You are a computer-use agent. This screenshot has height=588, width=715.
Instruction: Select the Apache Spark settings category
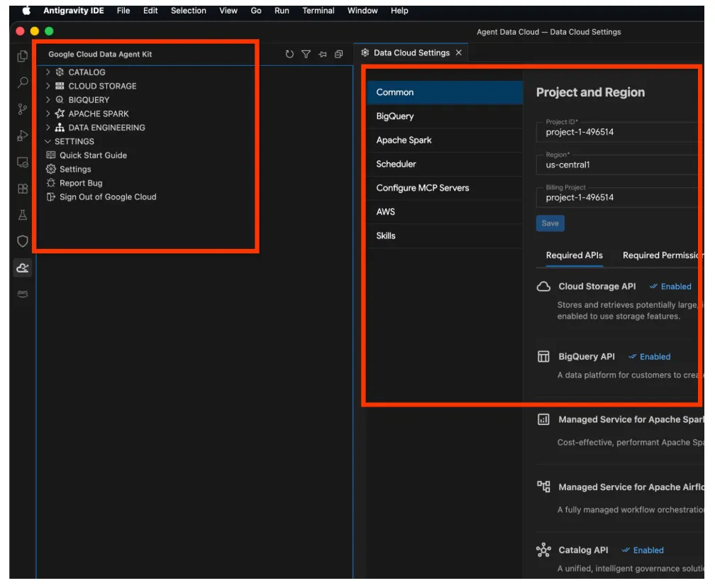click(x=445, y=140)
